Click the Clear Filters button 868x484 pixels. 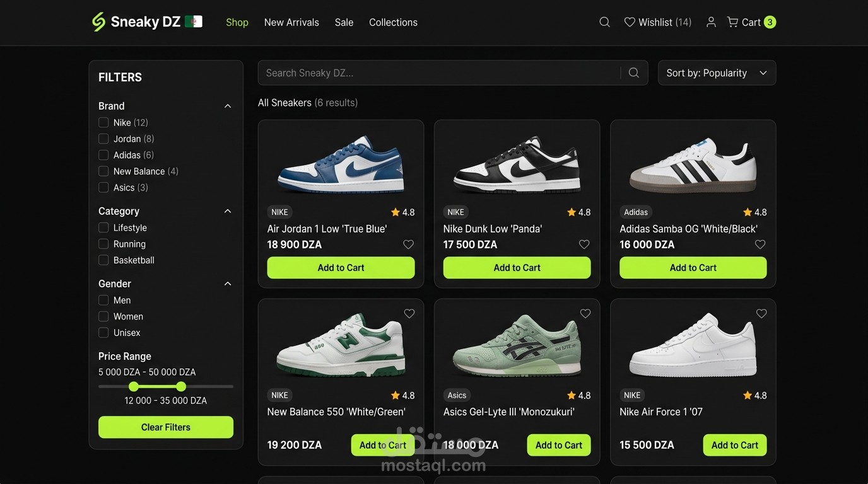[166, 427]
